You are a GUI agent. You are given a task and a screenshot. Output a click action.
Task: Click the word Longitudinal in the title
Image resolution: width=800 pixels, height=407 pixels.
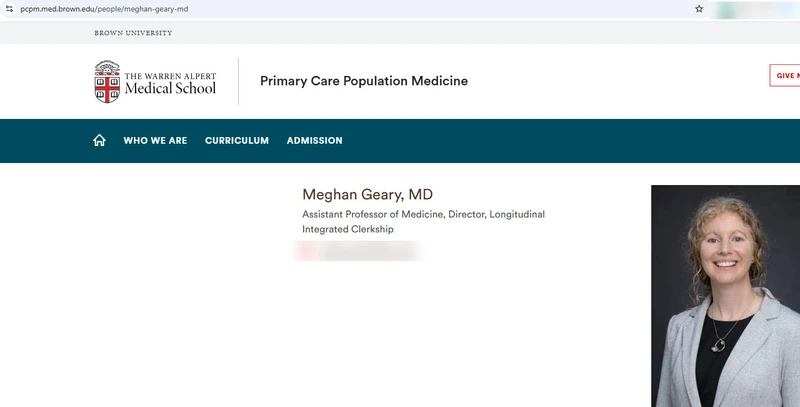[517, 214]
